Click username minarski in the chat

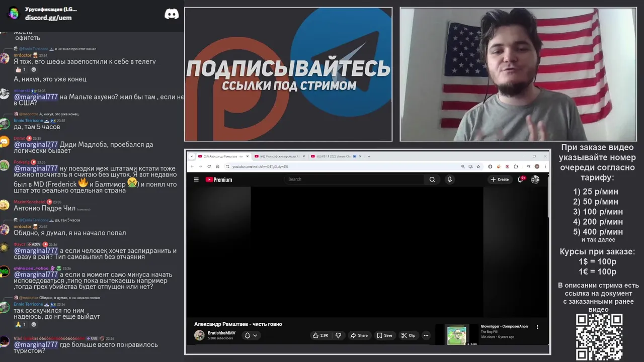(22, 90)
